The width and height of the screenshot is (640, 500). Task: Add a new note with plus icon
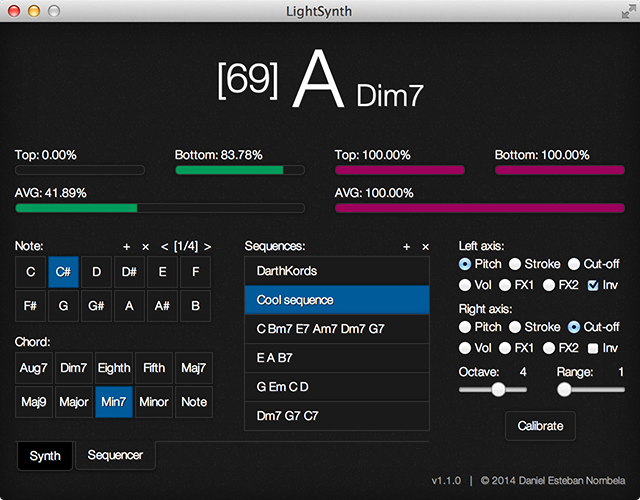[127, 247]
